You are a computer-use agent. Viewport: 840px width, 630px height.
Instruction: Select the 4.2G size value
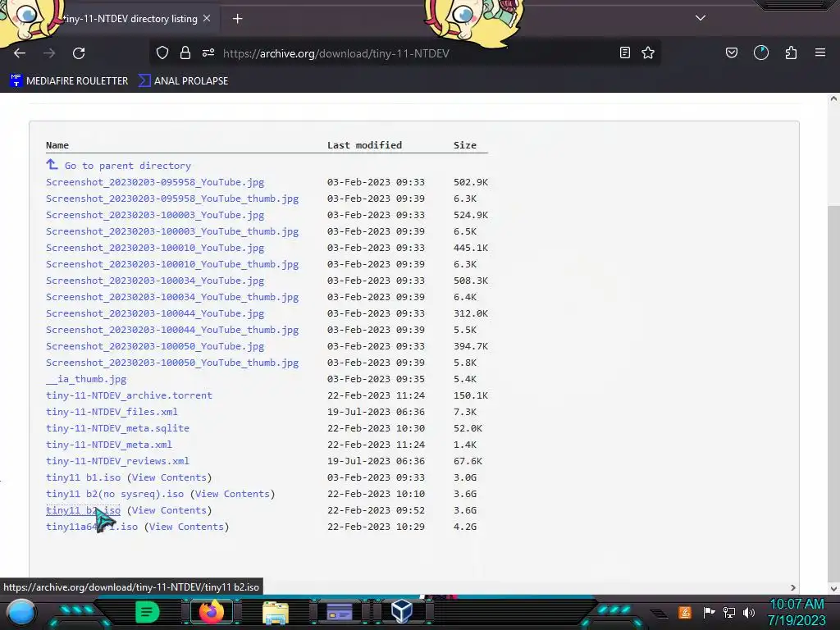(464, 527)
